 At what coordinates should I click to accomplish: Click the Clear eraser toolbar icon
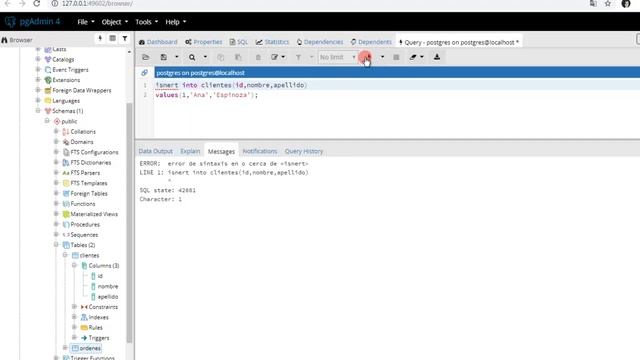413,57
